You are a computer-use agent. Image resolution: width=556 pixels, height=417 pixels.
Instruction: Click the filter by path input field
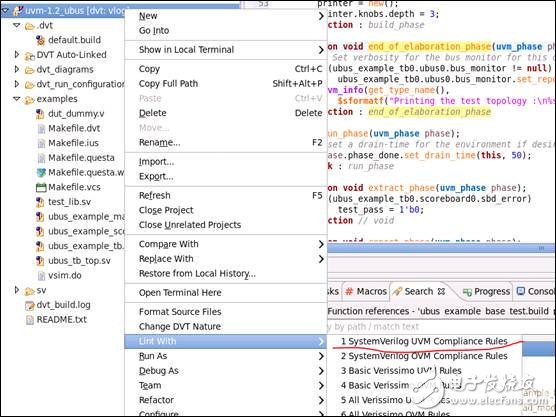[x=441, y=327]
